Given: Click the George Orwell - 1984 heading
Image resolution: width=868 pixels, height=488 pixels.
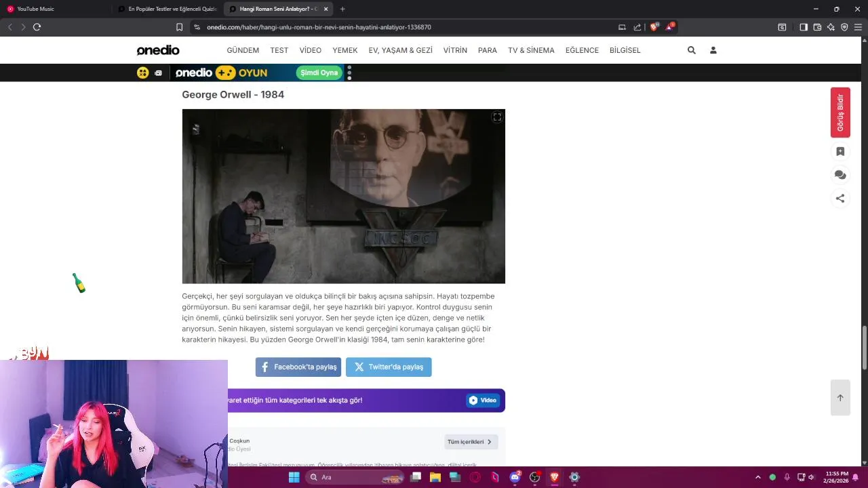Looking at the screenshot, I should click(x=233, y=94).
